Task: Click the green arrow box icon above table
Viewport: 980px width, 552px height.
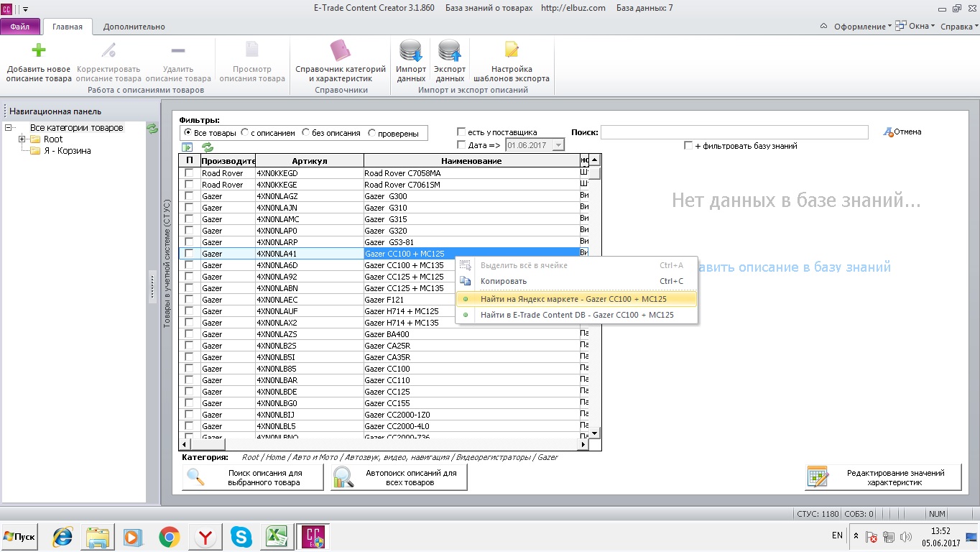Action: [x=188, y=147]
